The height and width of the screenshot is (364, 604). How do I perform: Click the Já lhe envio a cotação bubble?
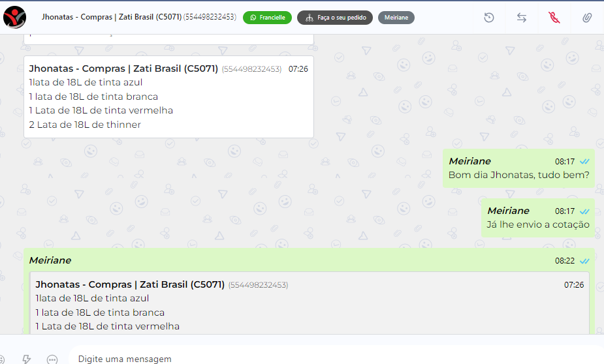(x=538, y=218)
